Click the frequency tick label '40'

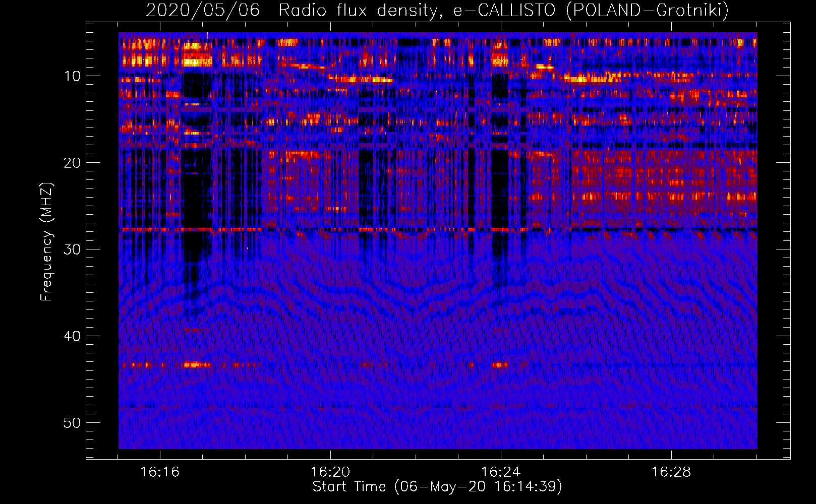[x=73, y=336]
